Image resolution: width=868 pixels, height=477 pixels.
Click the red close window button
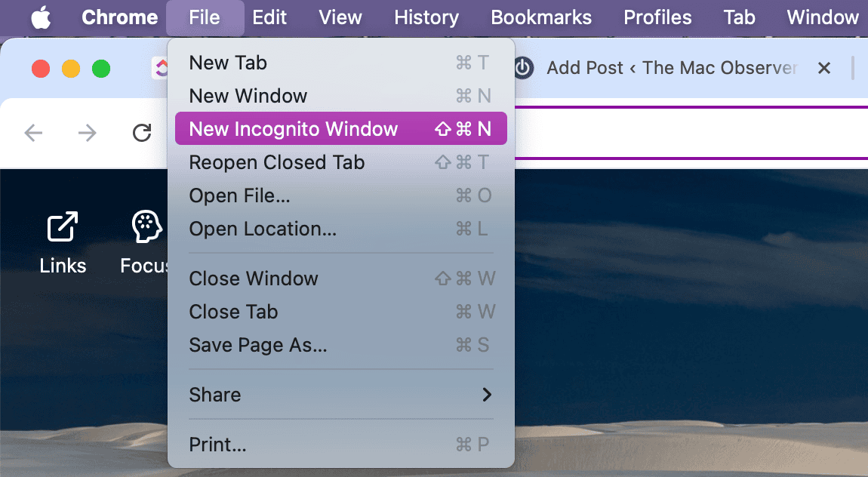41,69
